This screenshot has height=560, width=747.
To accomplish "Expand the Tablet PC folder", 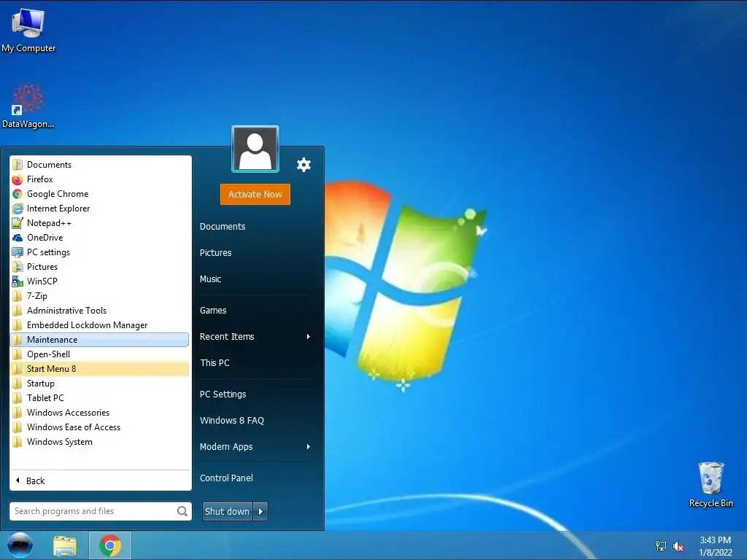I will click(99, 398).
